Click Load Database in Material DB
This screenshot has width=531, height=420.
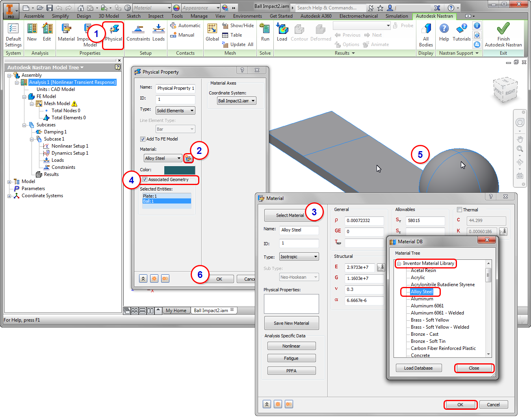click(x=418, y=368)
